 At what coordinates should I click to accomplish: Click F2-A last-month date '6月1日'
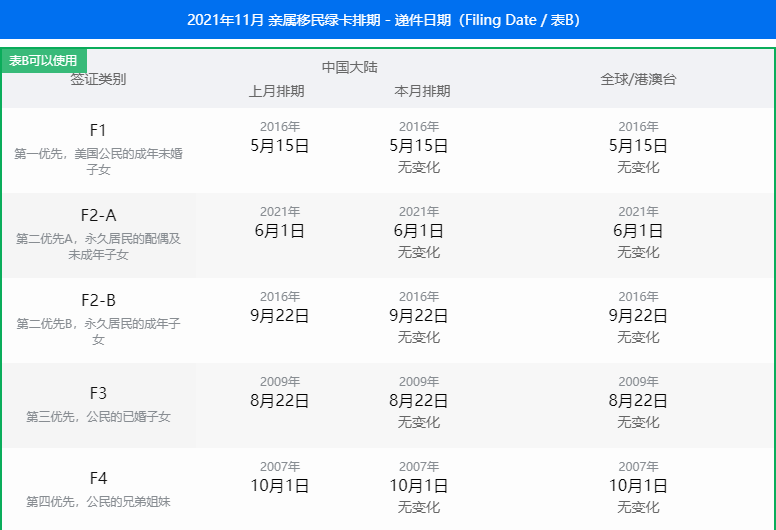280,231
